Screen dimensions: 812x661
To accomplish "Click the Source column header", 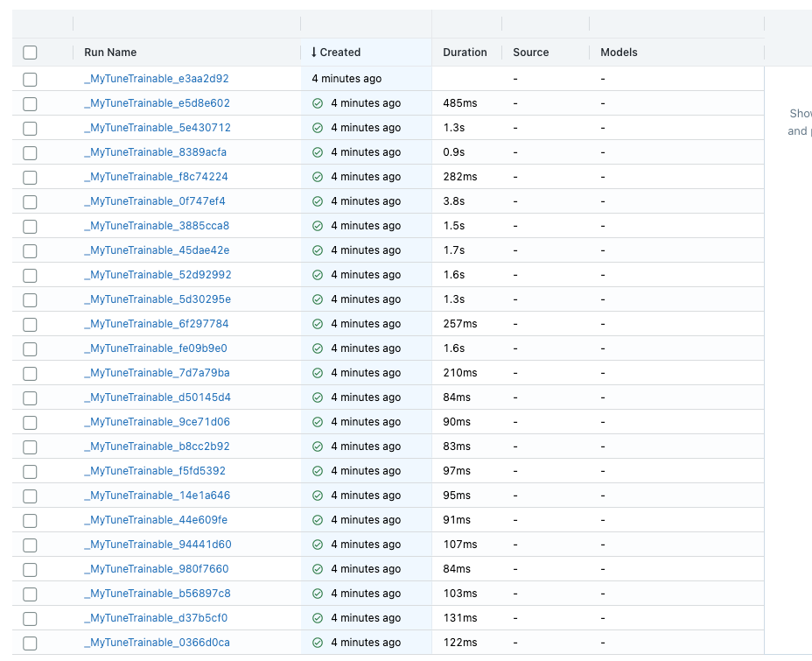I will pyautogui.click(x=530, y=53).
